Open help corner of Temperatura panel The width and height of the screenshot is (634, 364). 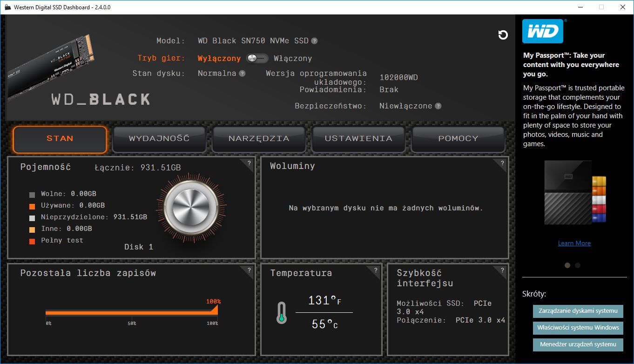click(376, 270)
